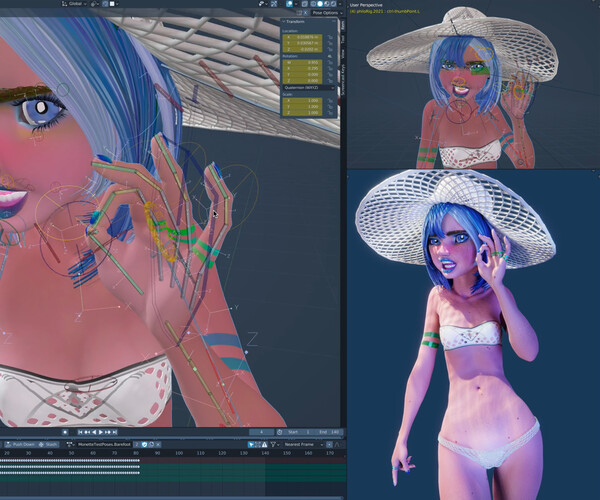Open the Global transform orientation dropdown
600x500 pixels.
pos(74,4)
